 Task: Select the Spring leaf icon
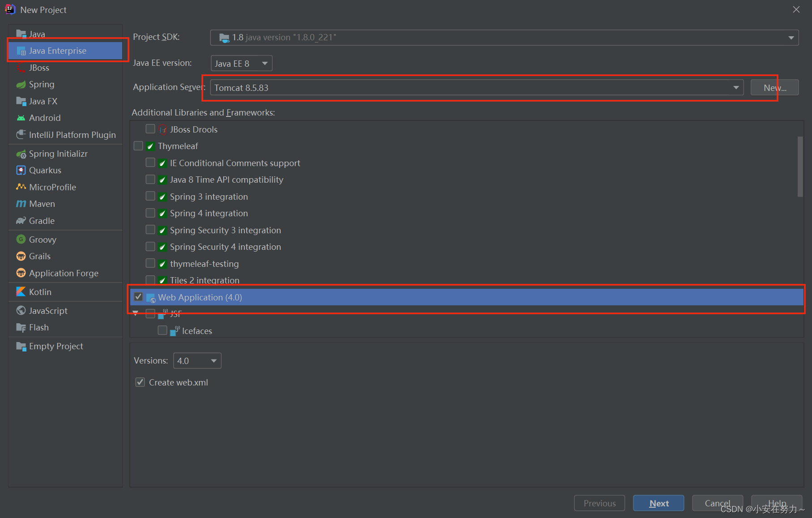[x=21, y=85]
